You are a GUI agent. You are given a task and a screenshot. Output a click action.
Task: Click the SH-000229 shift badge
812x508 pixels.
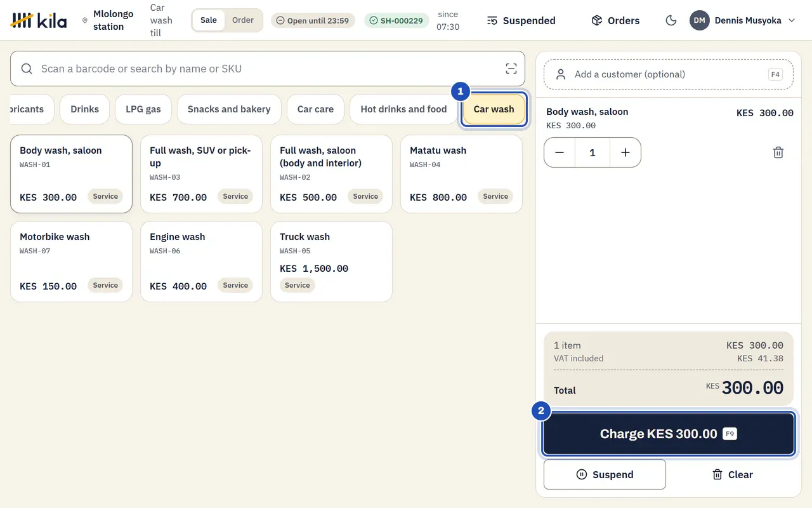pyautogui.click(x=396, y=20)
